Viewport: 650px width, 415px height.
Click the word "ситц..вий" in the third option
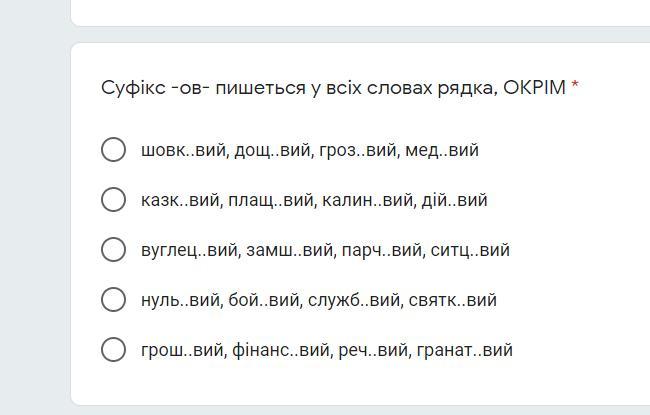point(470,250)
